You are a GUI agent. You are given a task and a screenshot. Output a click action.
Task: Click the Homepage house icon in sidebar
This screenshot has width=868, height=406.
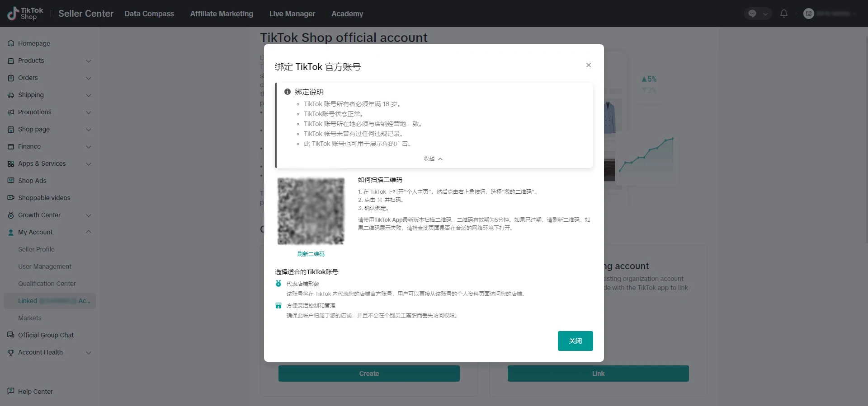[x=11, y=43]
